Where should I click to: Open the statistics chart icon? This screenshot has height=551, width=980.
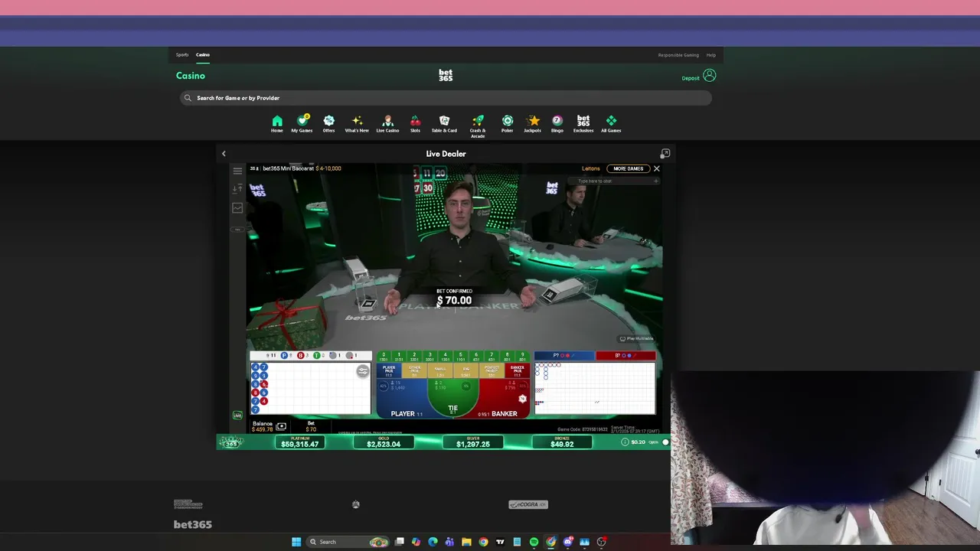coord(237,208)
